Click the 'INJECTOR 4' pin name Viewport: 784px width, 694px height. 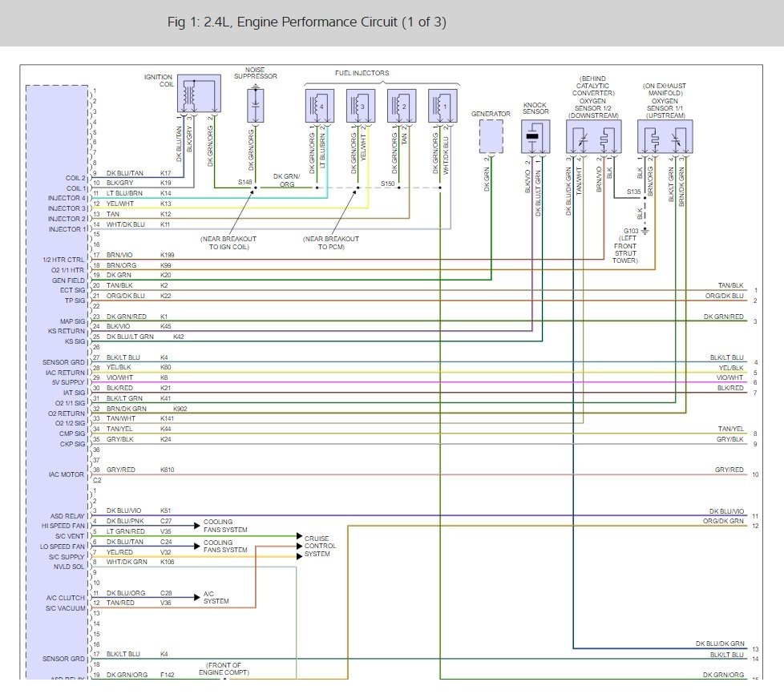click(67, 199)
